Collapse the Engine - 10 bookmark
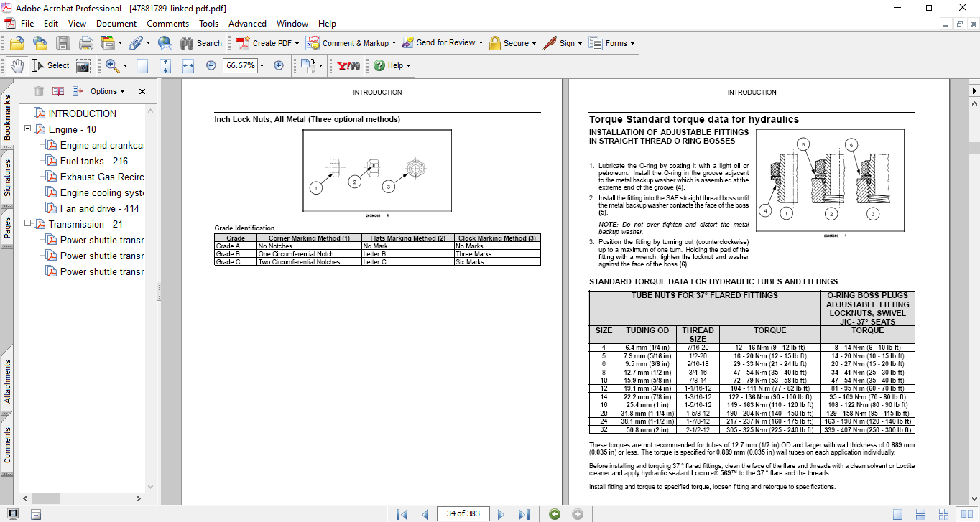 (x=27, y=129)
